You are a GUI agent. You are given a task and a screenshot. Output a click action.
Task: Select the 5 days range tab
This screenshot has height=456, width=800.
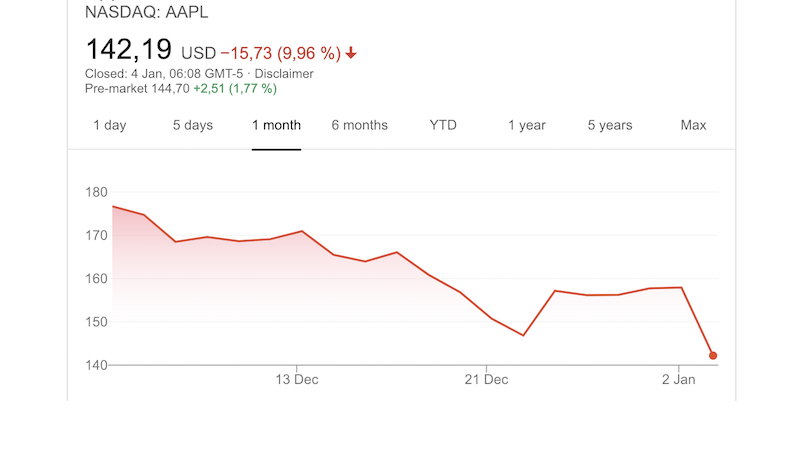tap(192, 125)
